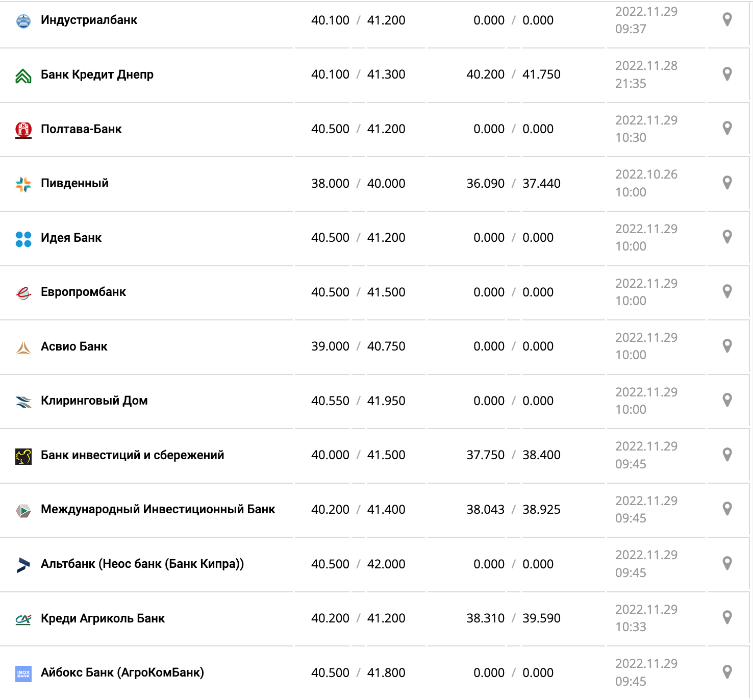Select the Идея Банк name link
The height and width of the screenshot is (700, 753).
point(71,238)
